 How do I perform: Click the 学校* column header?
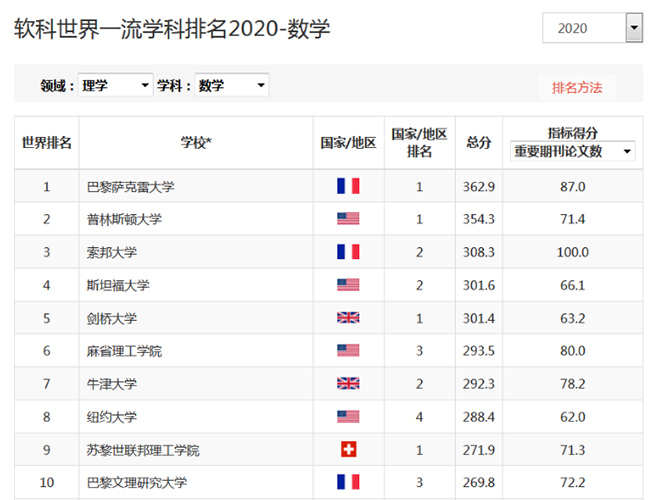[196, 142]
